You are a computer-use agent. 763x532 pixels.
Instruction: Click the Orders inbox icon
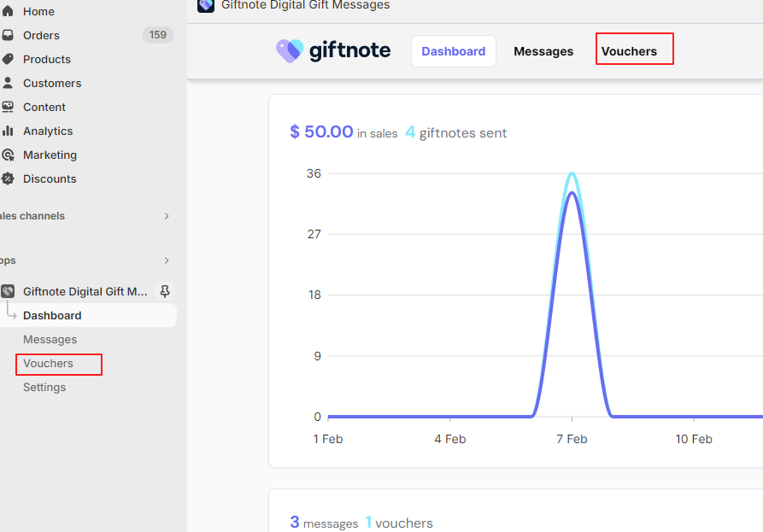pyautogui.click(x=8, y=35)
